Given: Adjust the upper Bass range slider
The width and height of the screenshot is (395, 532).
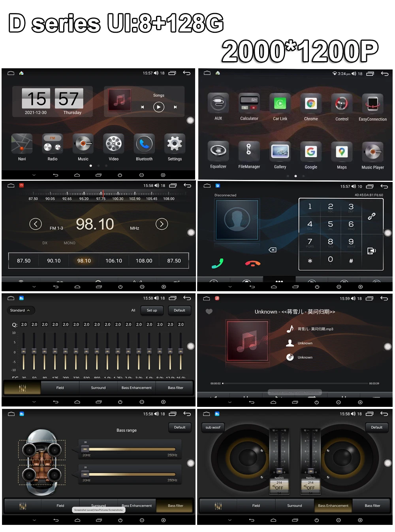Looking at the screenshot, I should point(128,449).
